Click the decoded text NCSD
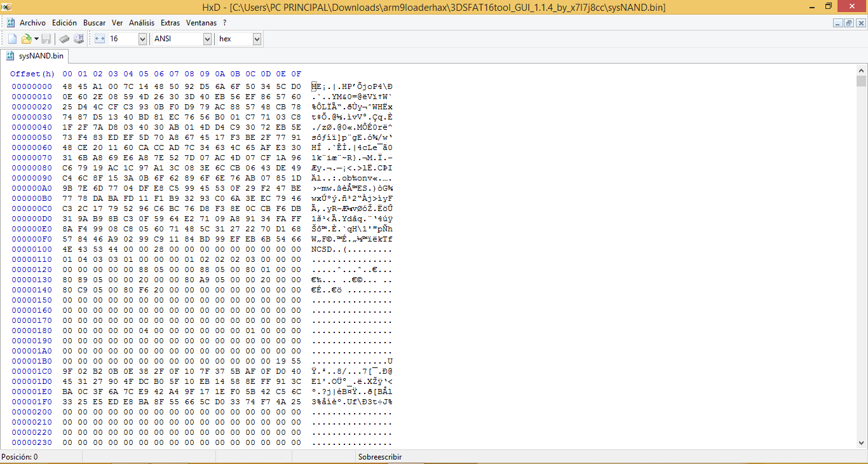 322,249
